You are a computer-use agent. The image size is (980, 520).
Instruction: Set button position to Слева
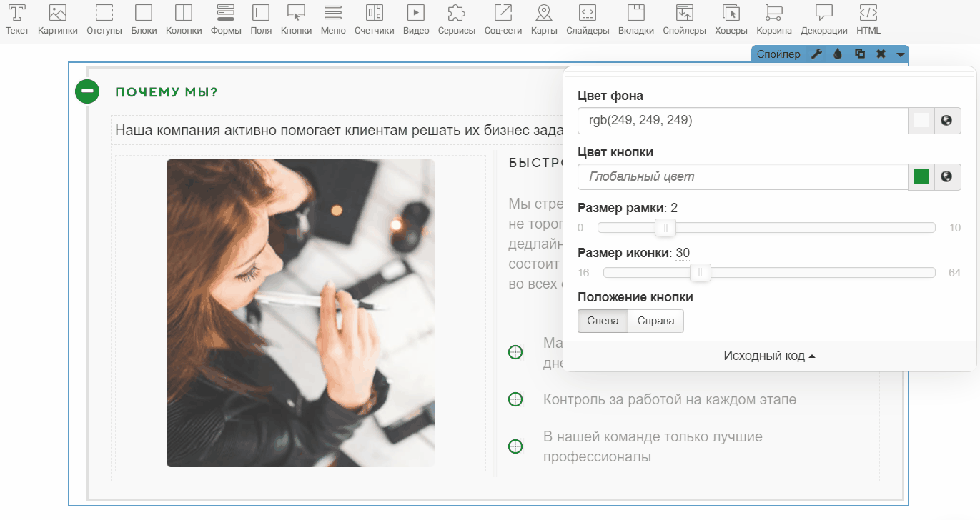coord(603,321)
